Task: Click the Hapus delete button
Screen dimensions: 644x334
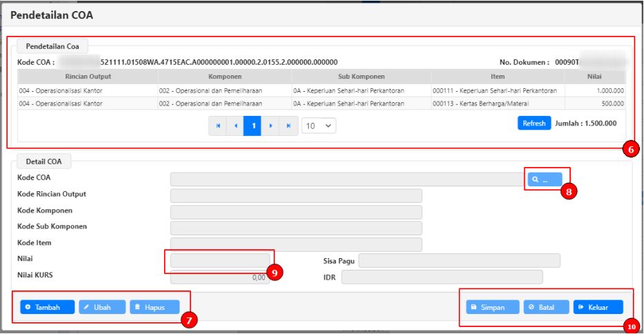Action: point(154,307)
